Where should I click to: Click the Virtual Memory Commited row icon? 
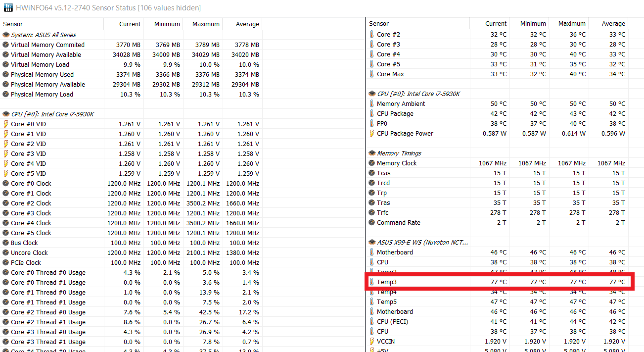click(x=6, y=45)
